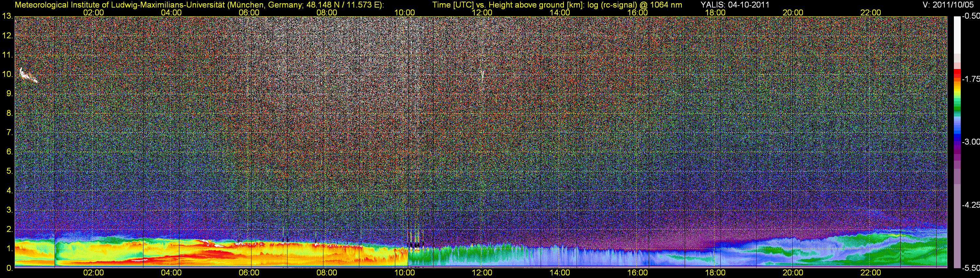Screen dimensions: 980x278
Task: Select the 08:00 label on the bottom time axis
Action: pyautogui.click(x=326, y=273)
